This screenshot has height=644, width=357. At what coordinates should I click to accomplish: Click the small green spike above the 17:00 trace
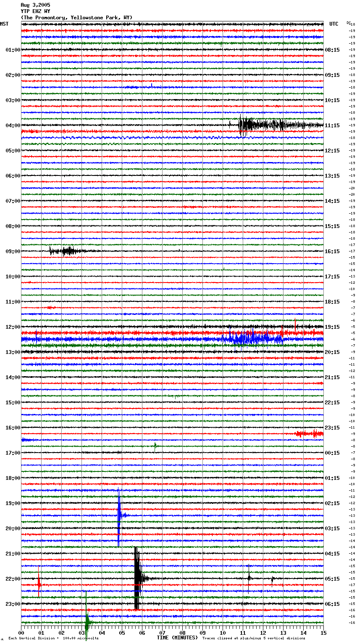155,446
